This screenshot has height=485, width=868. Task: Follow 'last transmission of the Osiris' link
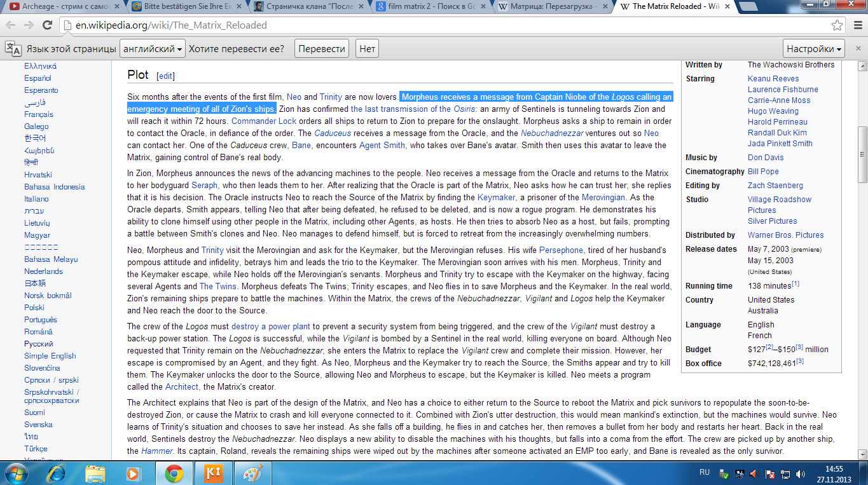[413, 109]
